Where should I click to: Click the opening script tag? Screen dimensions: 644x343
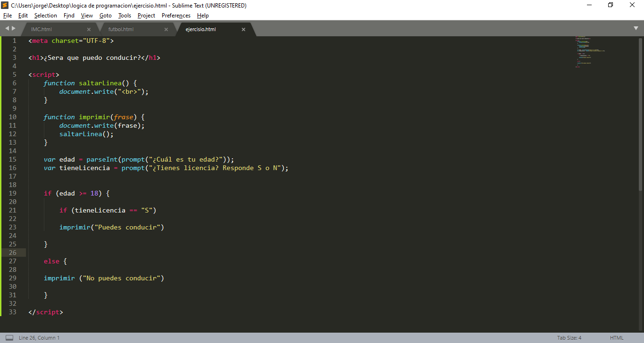[x=44, y=74]
